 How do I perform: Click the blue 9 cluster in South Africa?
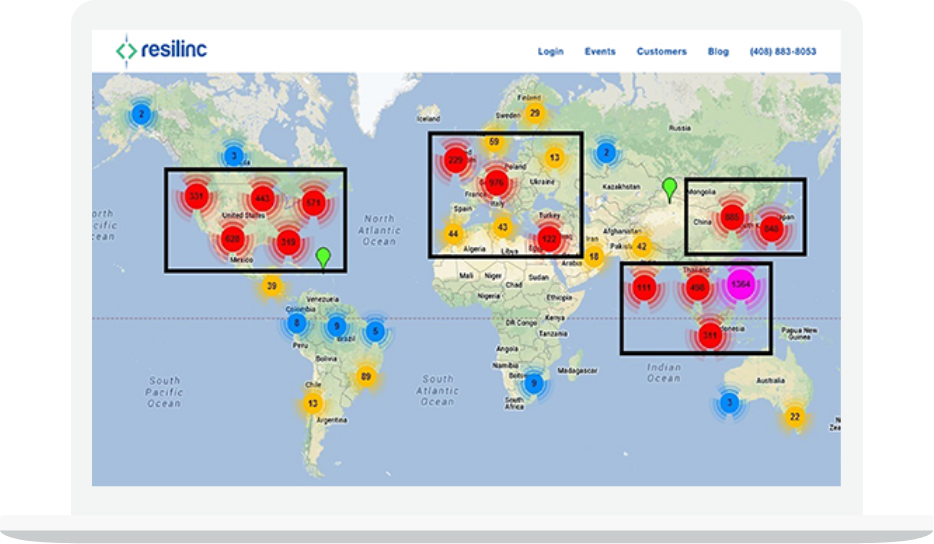pyautogui.click(x=534, y=383)
